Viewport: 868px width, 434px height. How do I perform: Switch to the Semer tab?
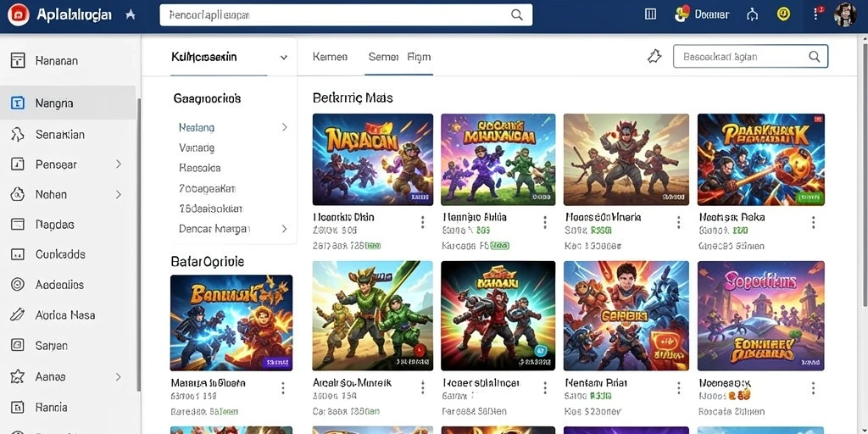coord(383,57)
